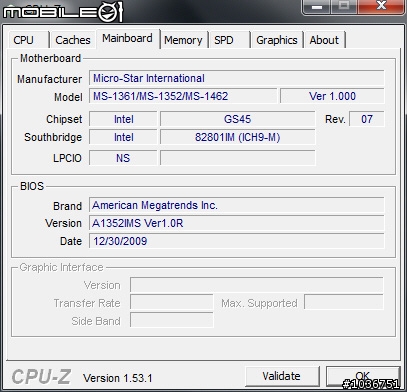Image resolution: width=407 pixels, height=392 pixels.
Task: Click the Graphic Interface Version field
Action: [257, 285]
